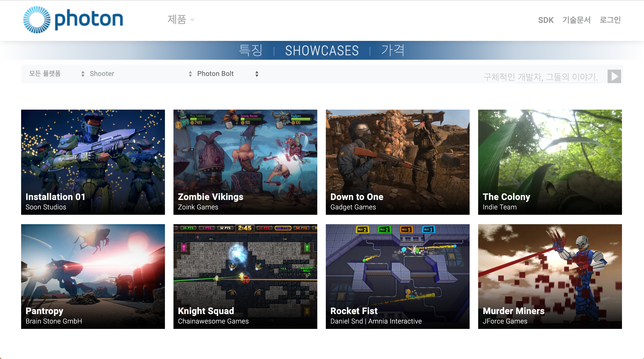Select the SHOWCASES tab

tap(322, 51)
